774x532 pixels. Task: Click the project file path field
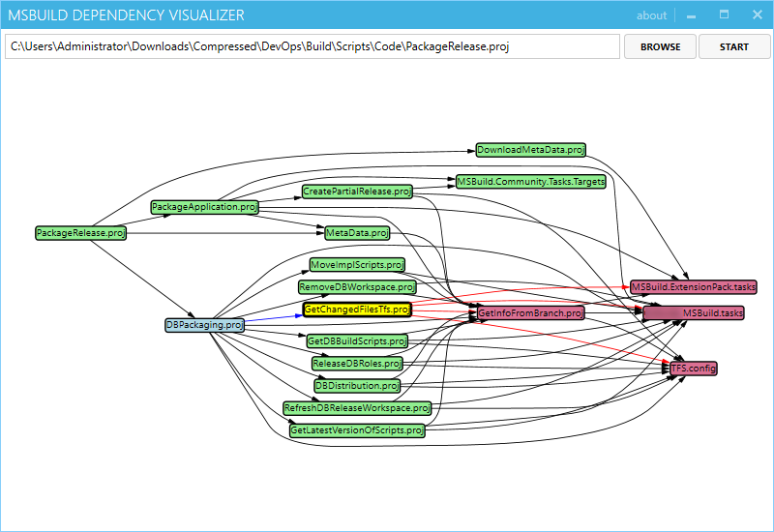pos(312,46)
